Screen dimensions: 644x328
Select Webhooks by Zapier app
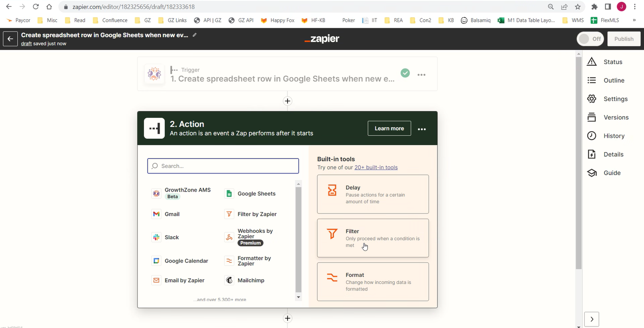click(250, 237)
